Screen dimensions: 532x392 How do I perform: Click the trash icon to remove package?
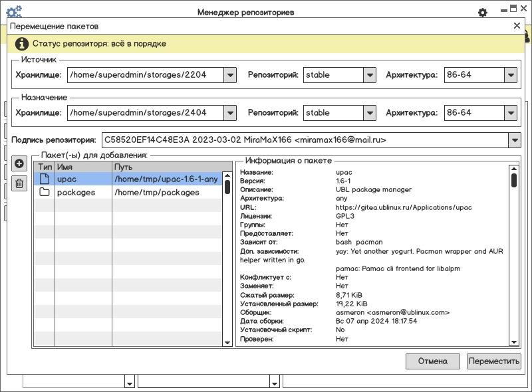(19, 183)
